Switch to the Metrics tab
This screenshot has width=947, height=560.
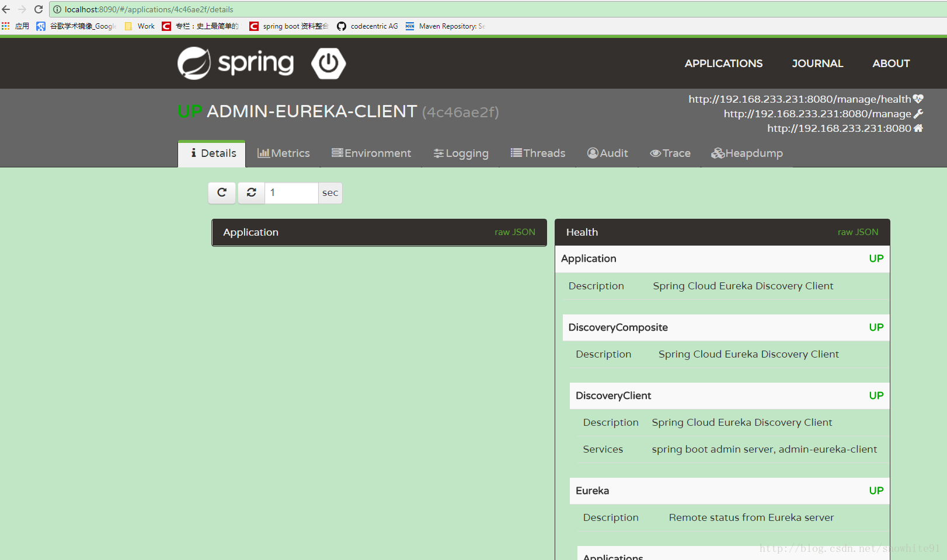284,153
